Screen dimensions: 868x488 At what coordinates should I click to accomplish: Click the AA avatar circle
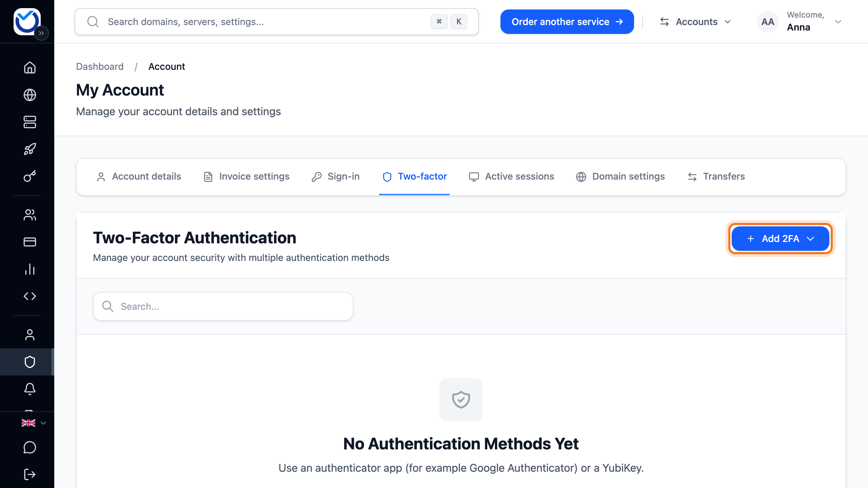(767, 22)
